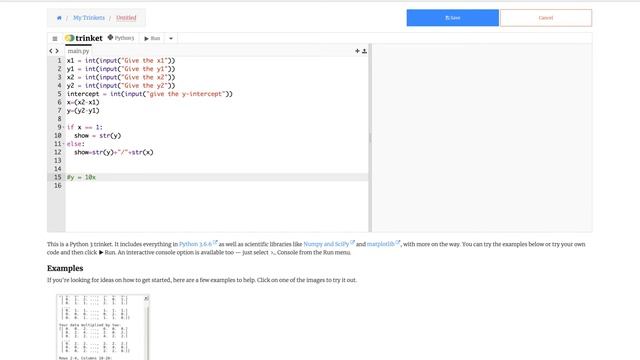This screenshot has width=640, height=360.
Task: Collapse the else block fold arrow on line 11
Action: (x=64, y=144)
